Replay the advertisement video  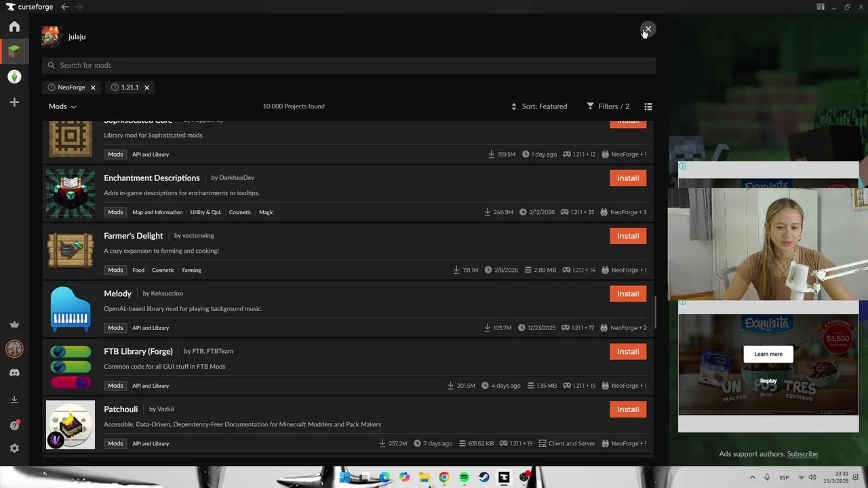[768, 381]
